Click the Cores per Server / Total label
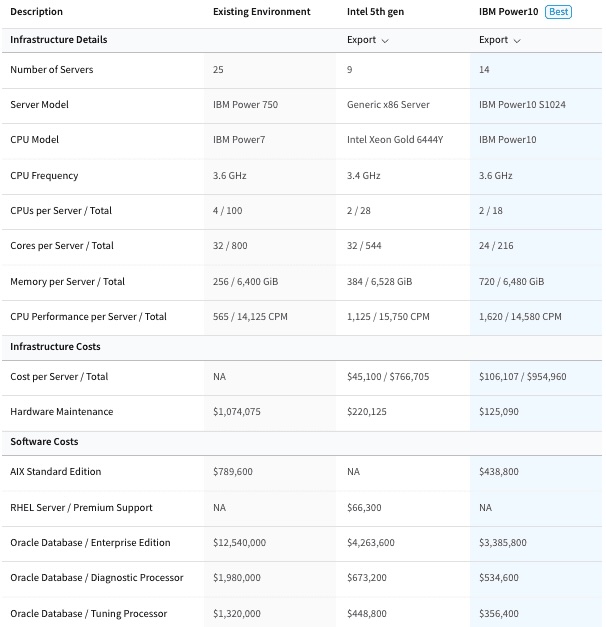 click(x=62, y=246)
